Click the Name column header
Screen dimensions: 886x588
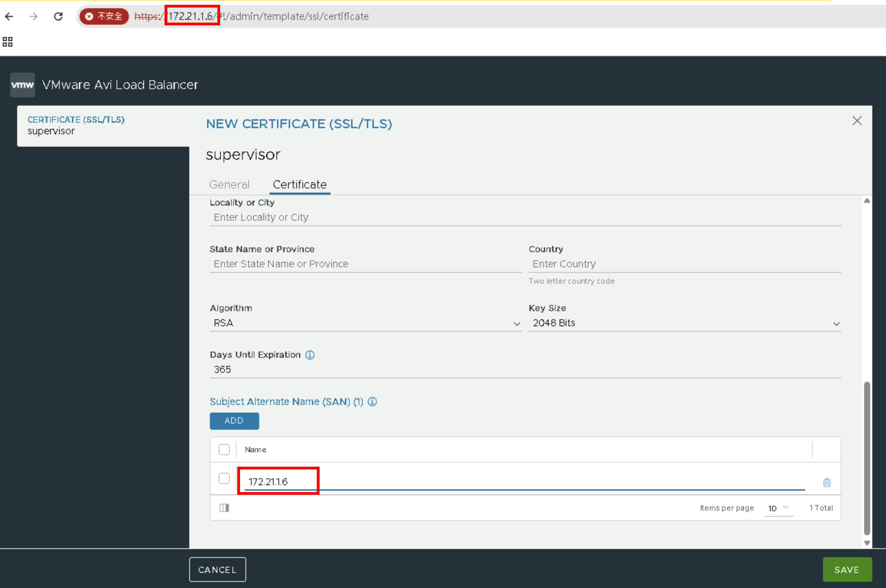click(x=255, y=450)
